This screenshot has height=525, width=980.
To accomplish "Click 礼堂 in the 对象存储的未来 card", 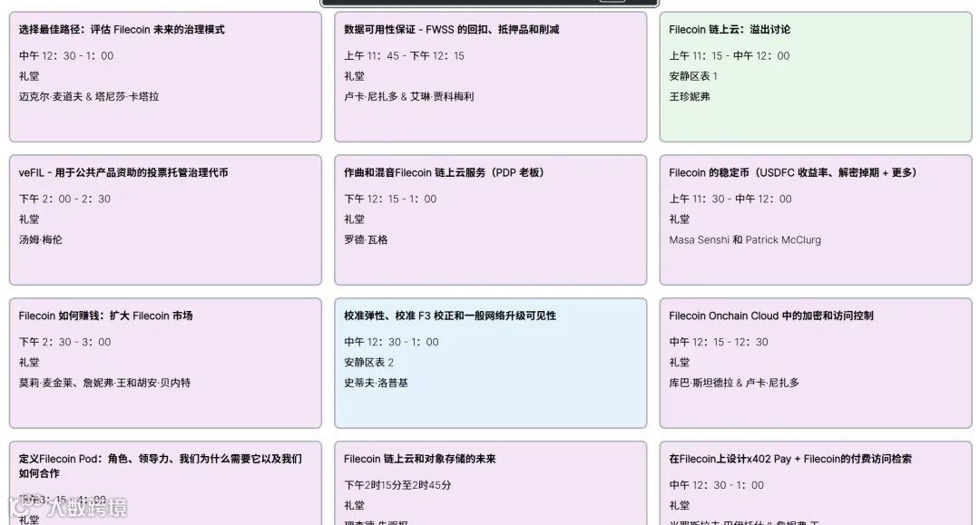I will (x=354, y=504).
